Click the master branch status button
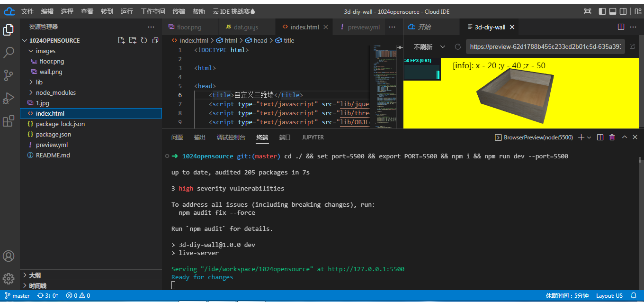 18,296
